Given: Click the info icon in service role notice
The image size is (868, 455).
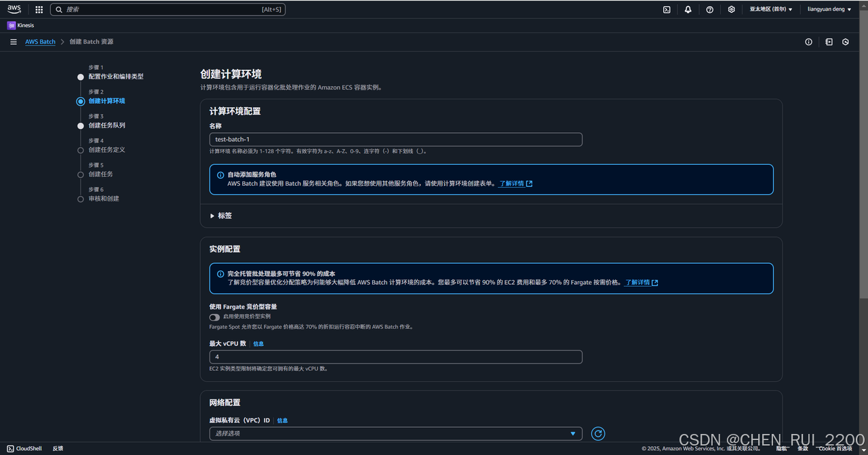Looking at the screenshot, I should [x=220, y=175].
